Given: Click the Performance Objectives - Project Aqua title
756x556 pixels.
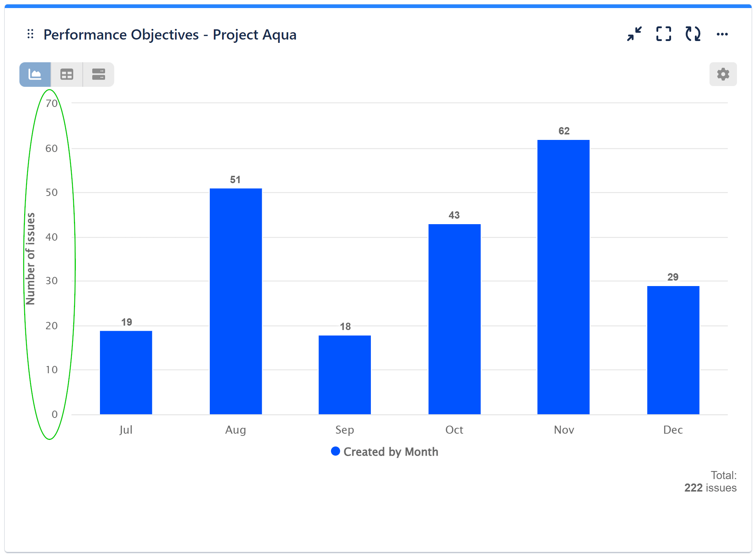Looking at the screenshot, I should 170,34.
